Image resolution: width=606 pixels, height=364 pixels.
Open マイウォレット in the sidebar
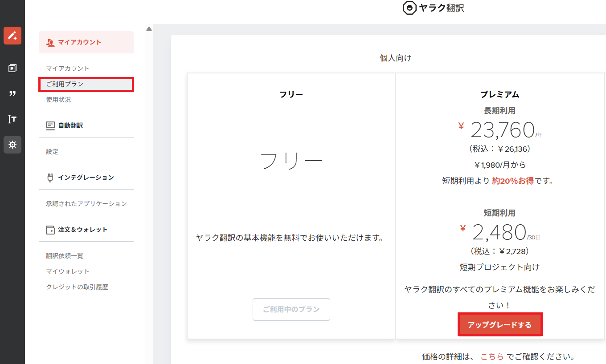[x=68, y=271]
